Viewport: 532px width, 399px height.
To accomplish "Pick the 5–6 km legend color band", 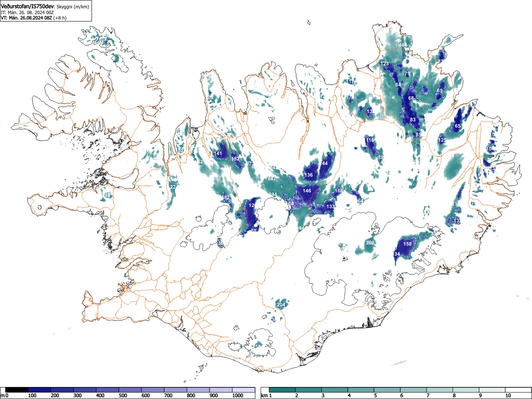I will [x=388, y=390].
